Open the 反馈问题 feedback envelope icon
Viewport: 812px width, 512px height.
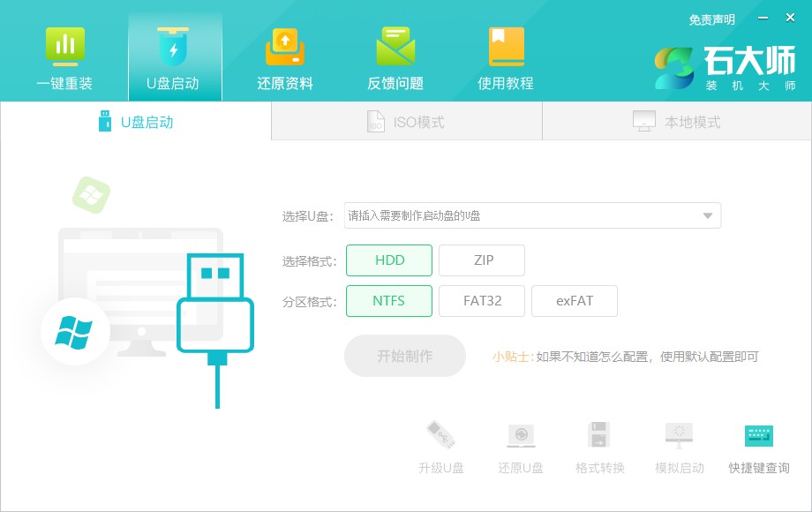(395, 47)
